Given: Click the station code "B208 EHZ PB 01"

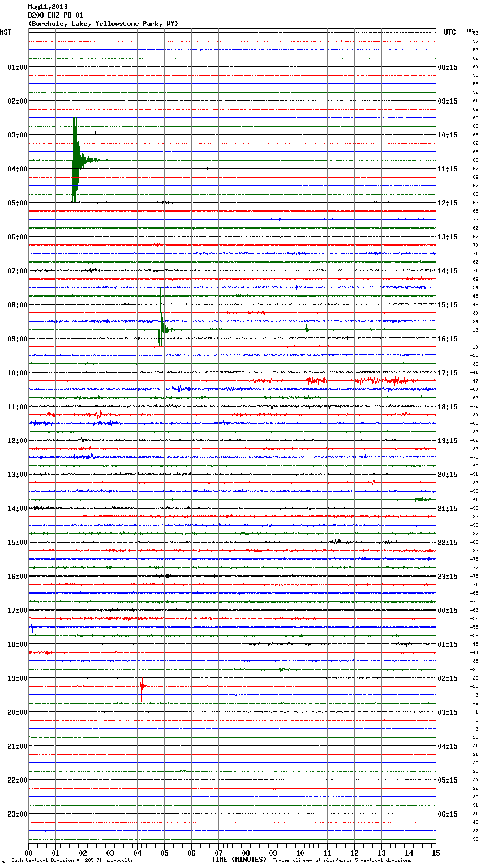Looking at the screenshot, I should pyautogui.click(x=55, y=15).
